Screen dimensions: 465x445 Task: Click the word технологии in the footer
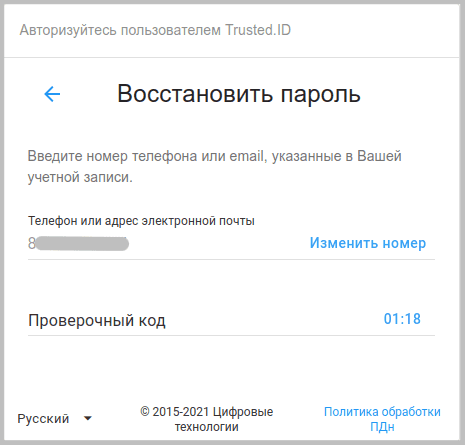coord(207,427)
